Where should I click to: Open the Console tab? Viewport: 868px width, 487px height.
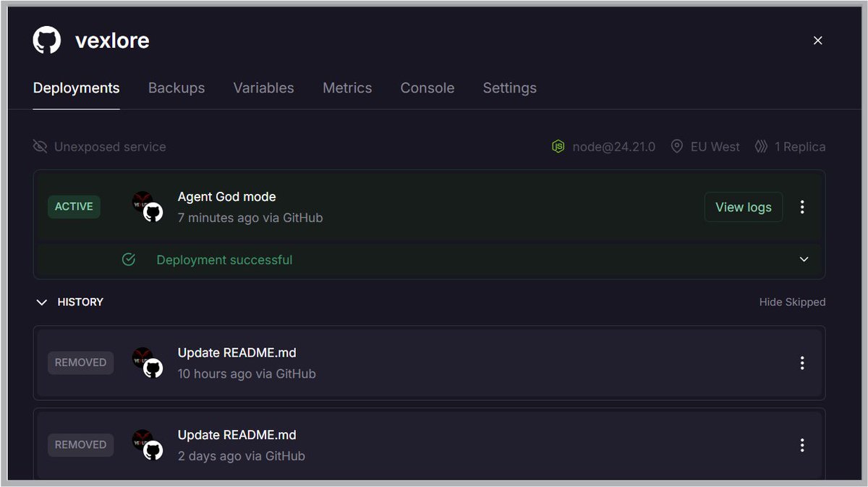pos(427,88)
